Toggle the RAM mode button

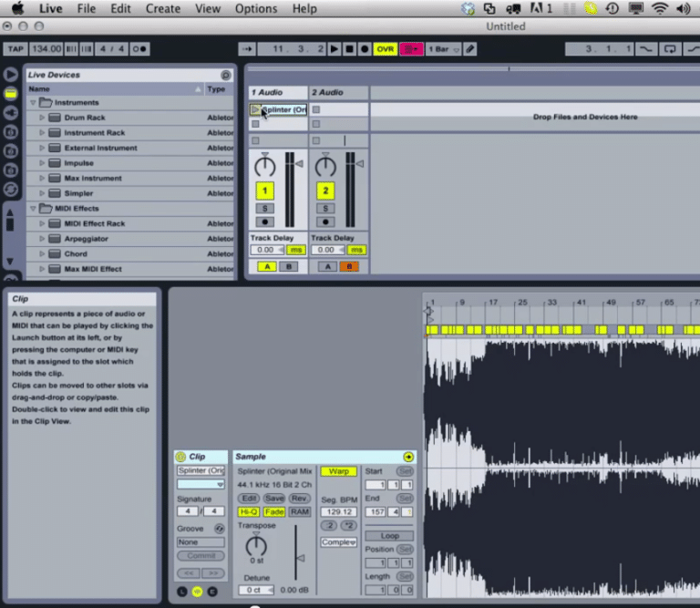(x=300, y=512)
